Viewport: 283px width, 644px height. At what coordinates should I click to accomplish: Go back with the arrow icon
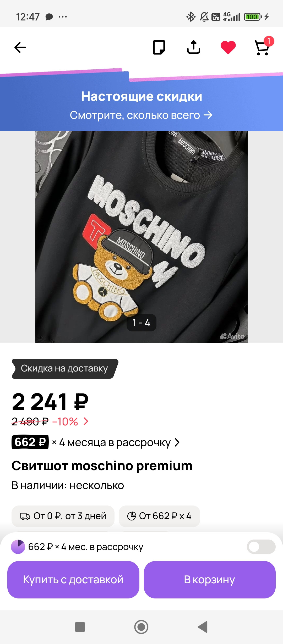[20, 47]
